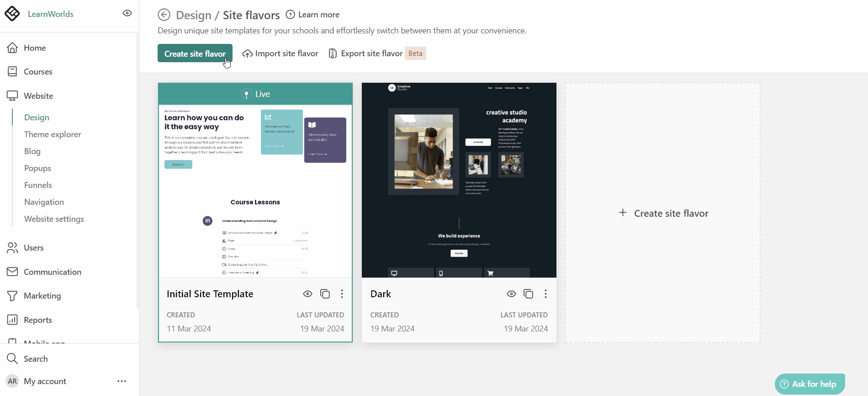868x396 pixels.
Task: Select the Design submenu item
Action: (37, 118)
